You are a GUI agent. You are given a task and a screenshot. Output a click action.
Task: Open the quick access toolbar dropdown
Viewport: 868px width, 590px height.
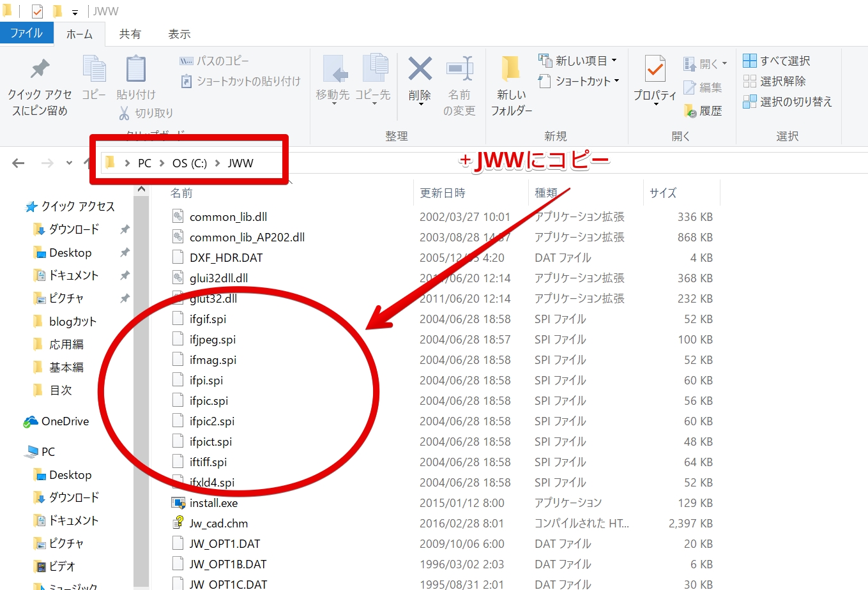(x=75, y=12)
